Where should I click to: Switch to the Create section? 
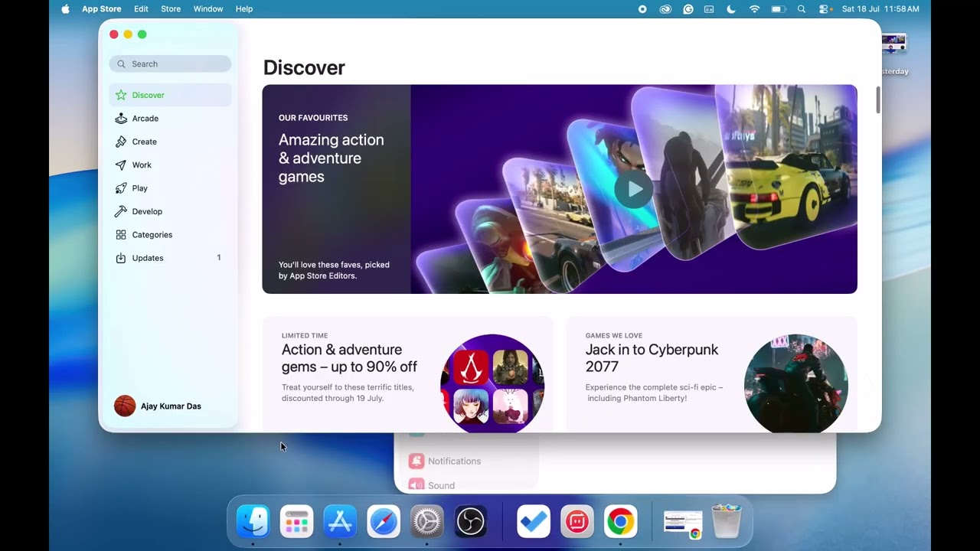(x=170, y=142)
